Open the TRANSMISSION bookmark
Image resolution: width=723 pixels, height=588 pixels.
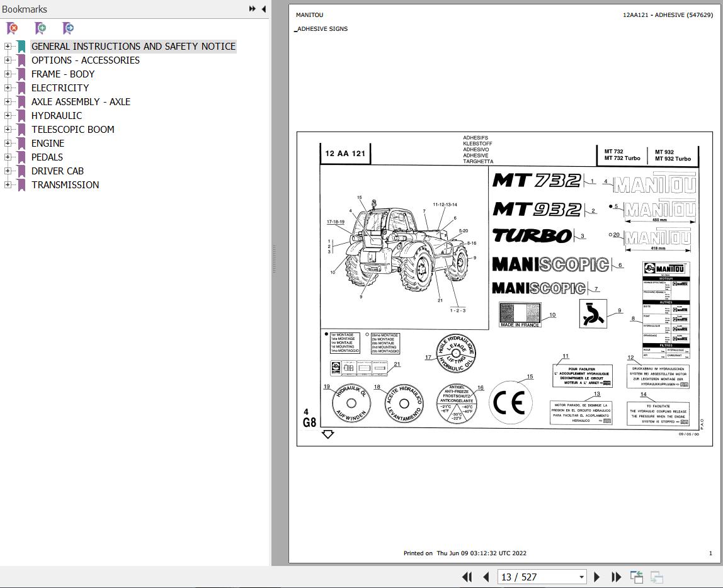65,185
